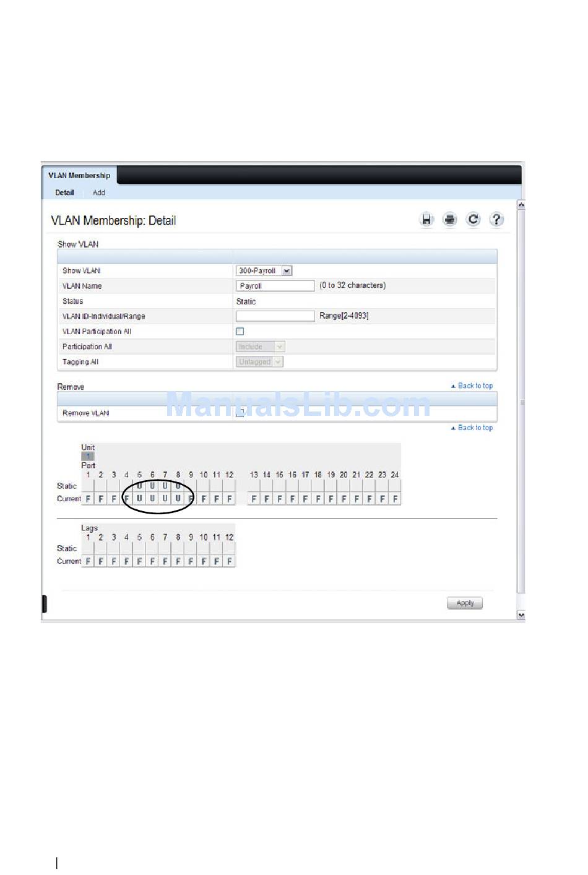Open the Show VLAN 300-Payroll dropdown

click(x=264, y=271)
